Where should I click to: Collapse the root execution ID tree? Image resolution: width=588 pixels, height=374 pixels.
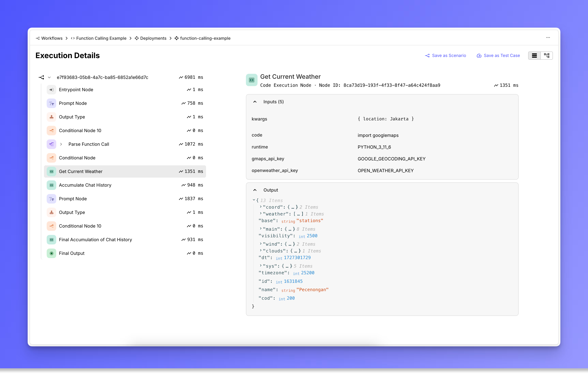tap(49, 77)
